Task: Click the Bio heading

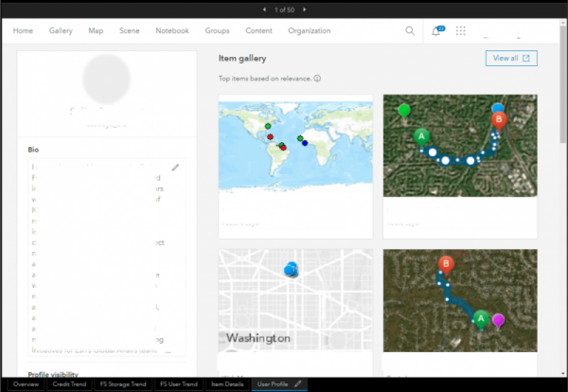Action: point(33,150)
